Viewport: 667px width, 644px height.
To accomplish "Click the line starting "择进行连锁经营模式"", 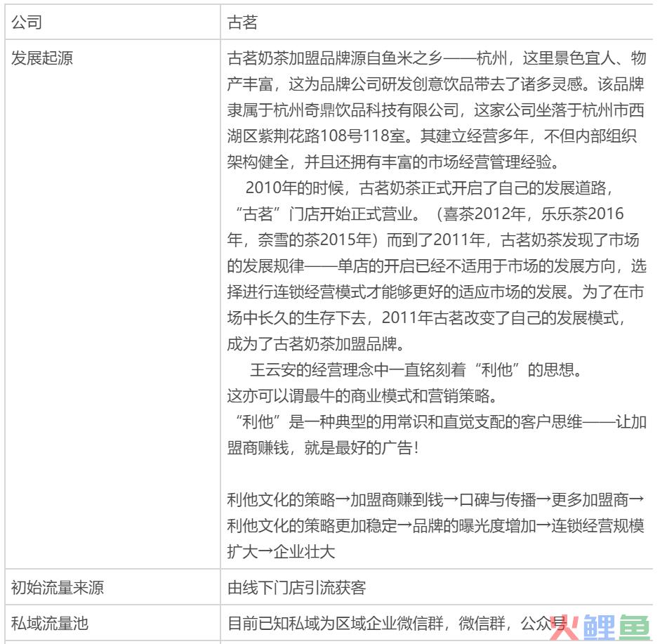I will click(x=435, y=291).
